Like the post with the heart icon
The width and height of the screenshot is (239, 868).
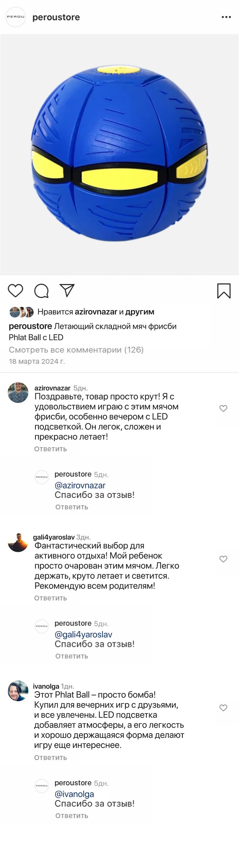(16, 290)
